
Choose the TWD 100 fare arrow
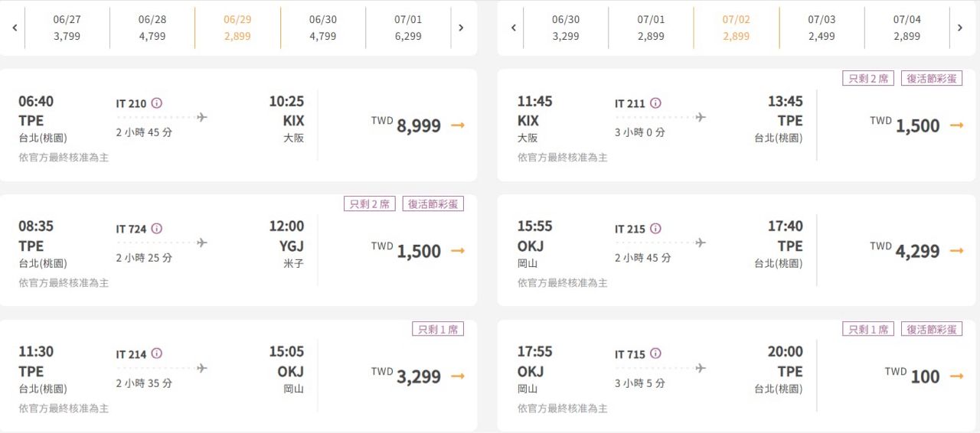point(956,376)
